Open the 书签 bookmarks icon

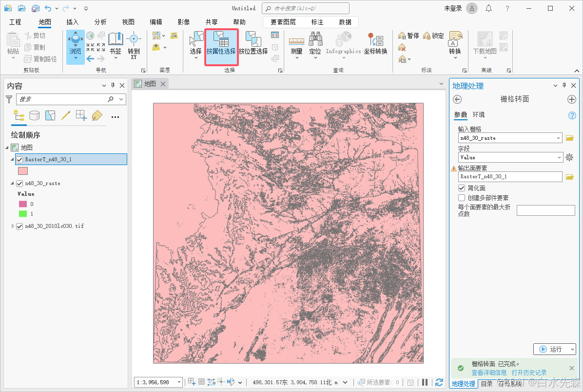point(116,40)
